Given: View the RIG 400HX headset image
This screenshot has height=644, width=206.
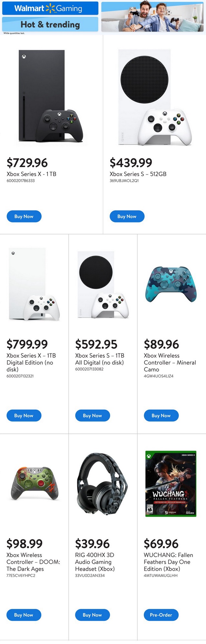Looking at the screenshot, I should click(x=102, y=483).
